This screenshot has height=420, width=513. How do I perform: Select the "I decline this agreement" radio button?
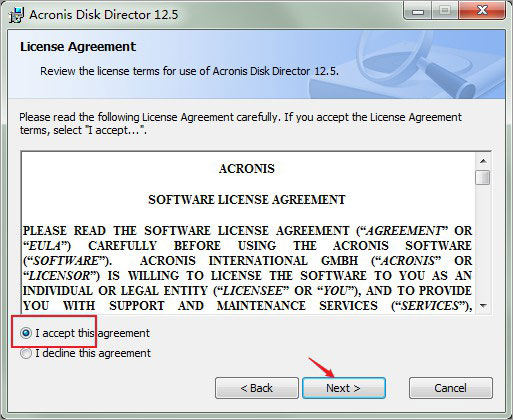(x=26, y=353)
